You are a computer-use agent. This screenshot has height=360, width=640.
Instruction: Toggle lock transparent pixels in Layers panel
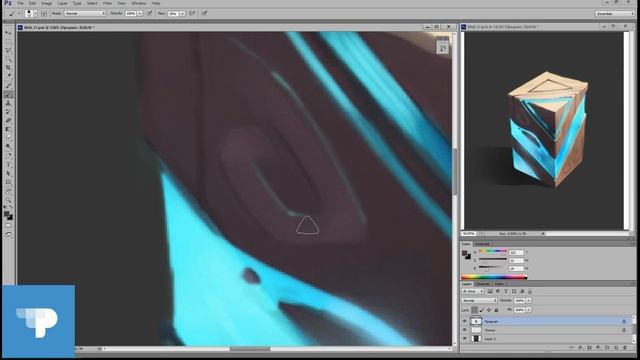click(474, 310)
